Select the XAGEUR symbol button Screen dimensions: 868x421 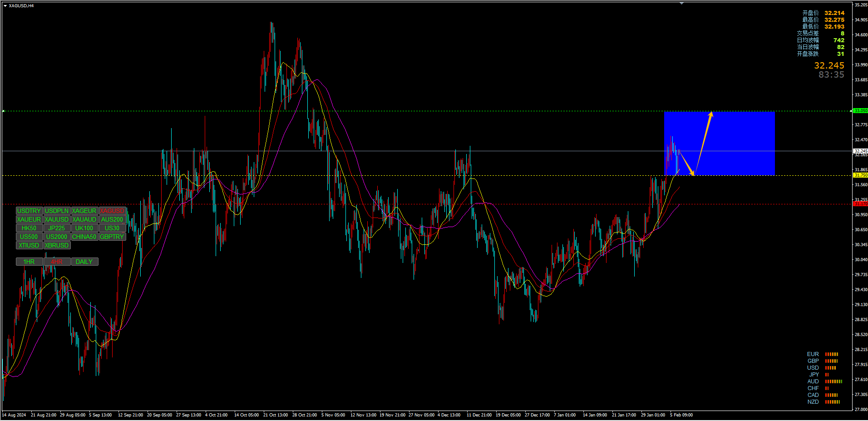84,211
